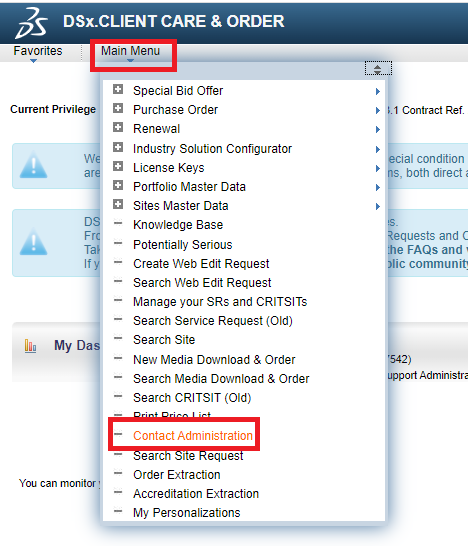This screenshot has width=468, height=546.
Task: Choose Search CRITSIT (Old)
Action: coord(192,398)
